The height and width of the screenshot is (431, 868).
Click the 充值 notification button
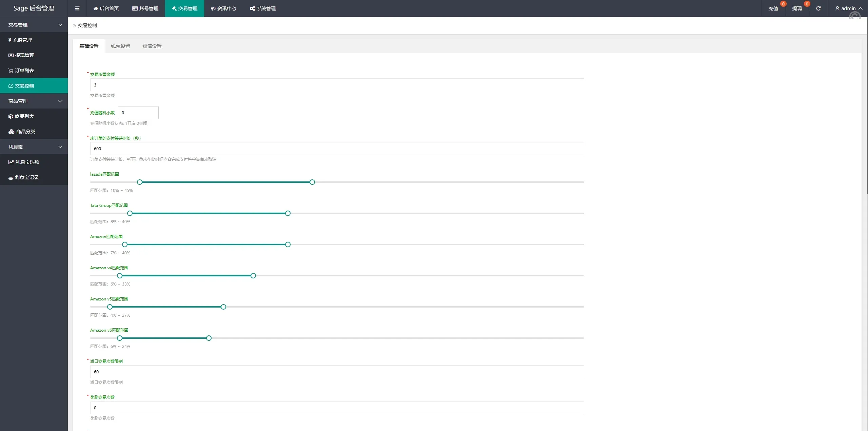pyautogui.click(x=773, y=8)
